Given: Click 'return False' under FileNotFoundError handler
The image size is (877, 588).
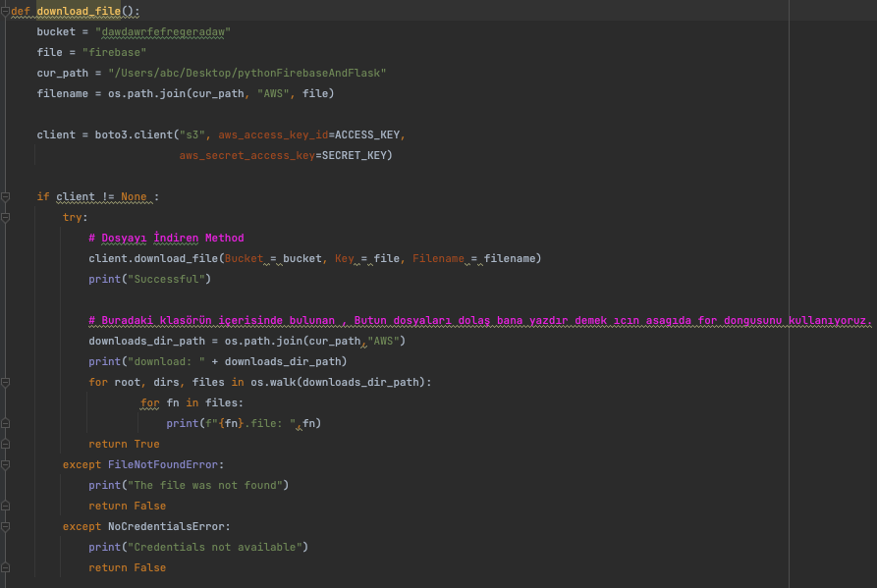Looking at the screenshot, I should pyautogui.click(x=127, y=506).
